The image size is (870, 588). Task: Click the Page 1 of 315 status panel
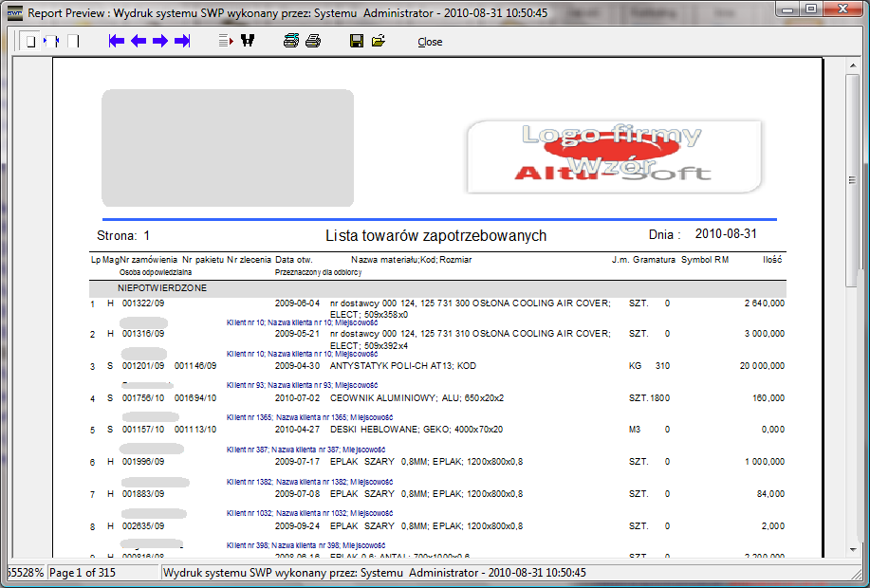(101, 573)
